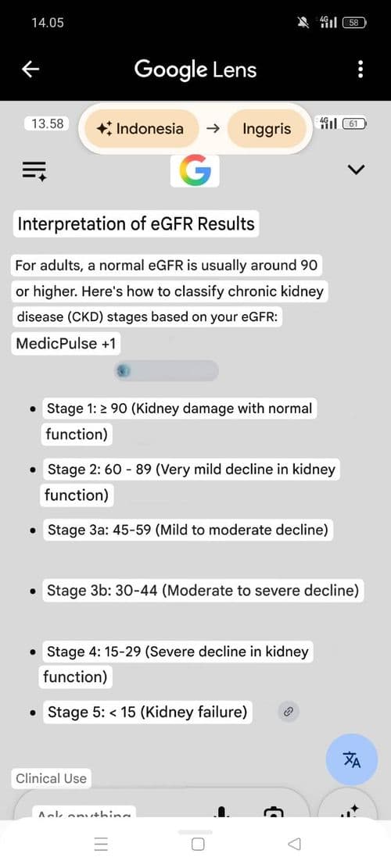The width and height of the screenshot is (391, 868).
Task: Collapse using the down chevron
Action: (x=356, y=170)
